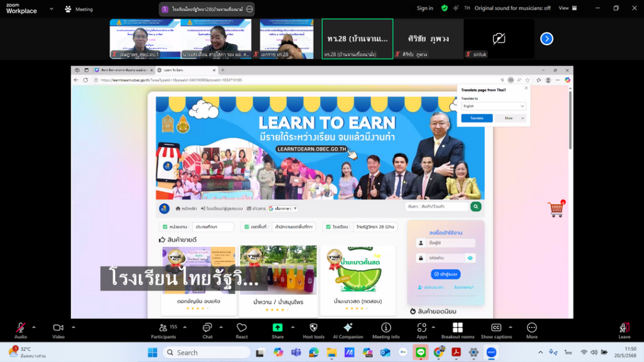This screenshot has width=644, height=362.
Task: Click the green Share screen button
Action: (x=277, y=327)
